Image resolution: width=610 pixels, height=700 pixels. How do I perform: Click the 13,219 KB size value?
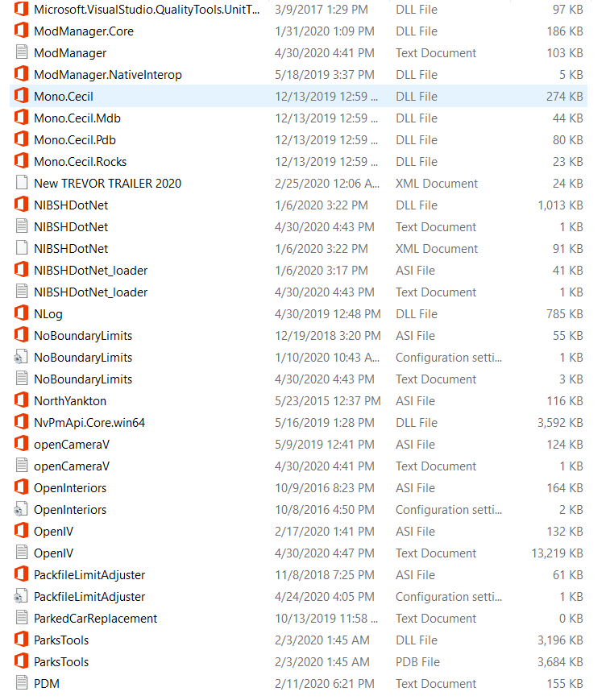tap(557, 553)
